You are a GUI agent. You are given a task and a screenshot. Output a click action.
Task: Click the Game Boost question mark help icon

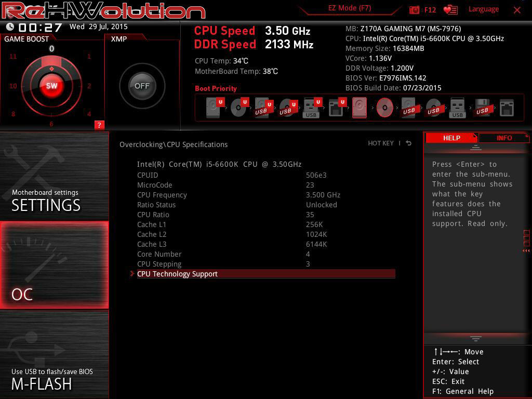(99, 125)
